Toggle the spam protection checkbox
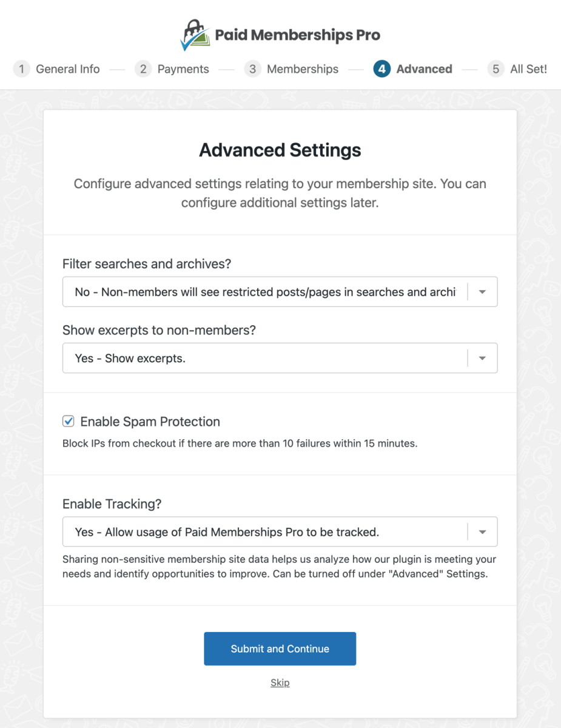The height and width of the screenshot is (728, 561). point(68,421)
